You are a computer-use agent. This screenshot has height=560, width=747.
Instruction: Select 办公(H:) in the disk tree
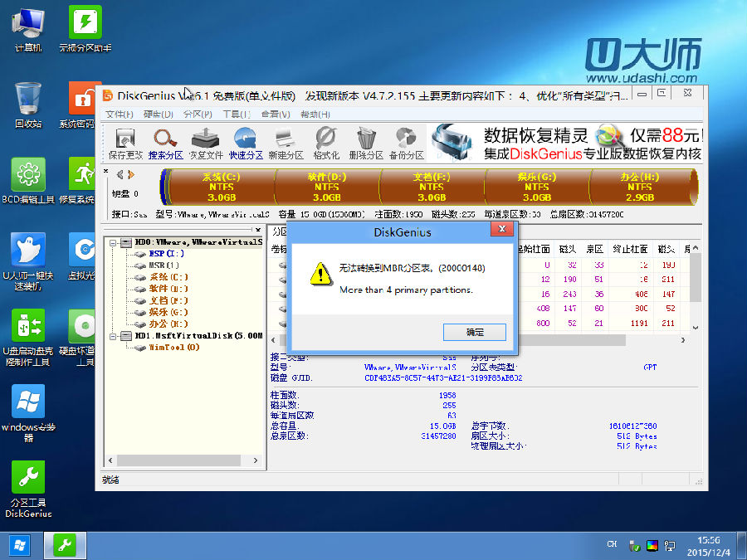(x=168, y=324)
